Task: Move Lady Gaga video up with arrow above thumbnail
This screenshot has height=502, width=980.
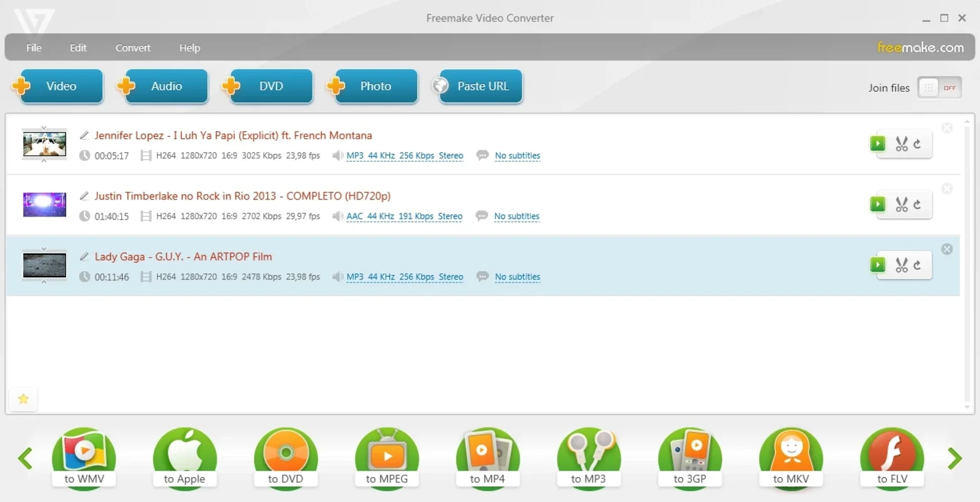Action: [x=44, y=248]
